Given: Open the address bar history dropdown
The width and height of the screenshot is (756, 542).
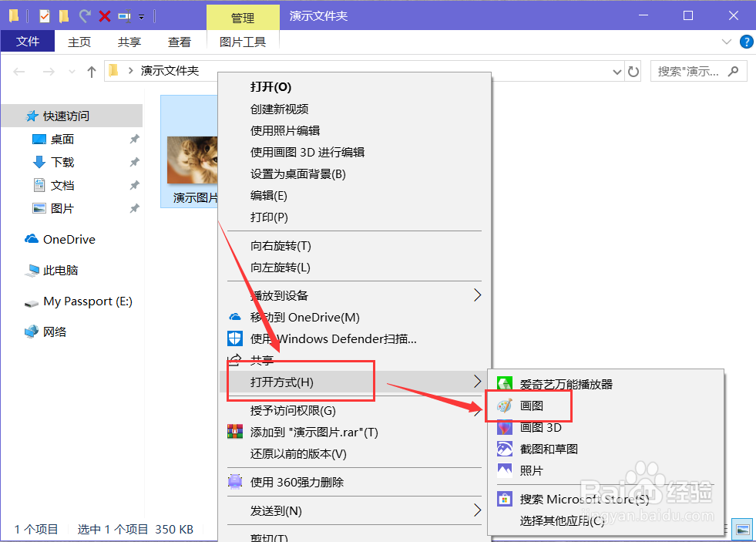Looking at the screenshot, I should 617,72.
